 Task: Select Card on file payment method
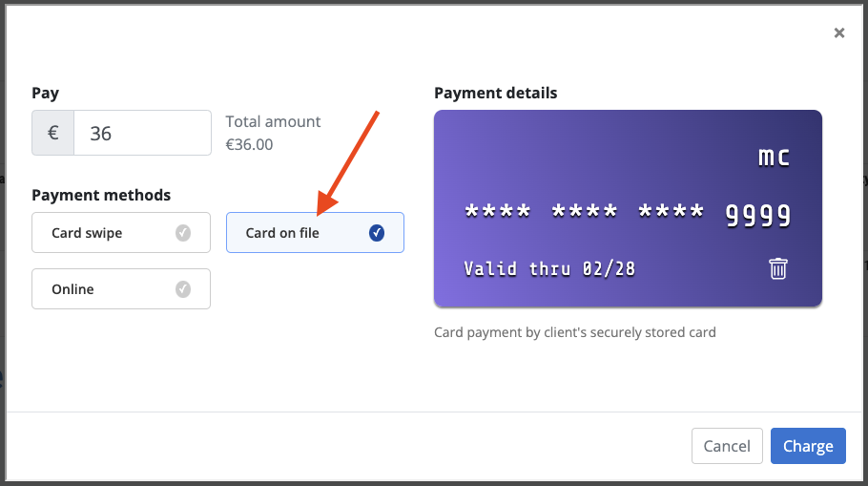pos(315,233)
